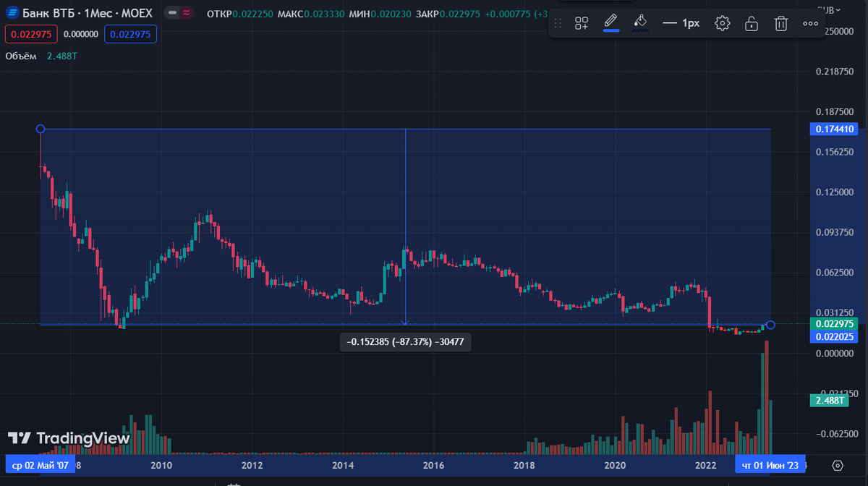Click the volume value 2.488T in legend

[63, 55]
